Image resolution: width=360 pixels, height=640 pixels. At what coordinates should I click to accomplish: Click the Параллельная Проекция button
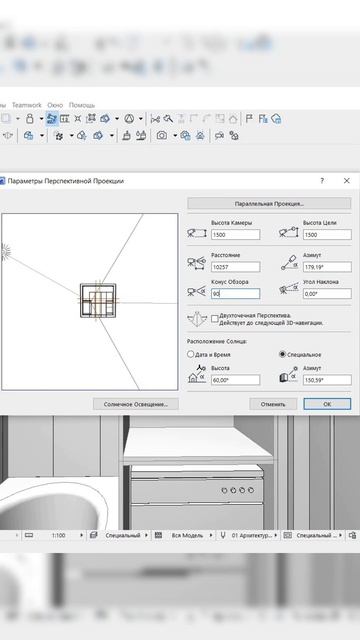(269, 203)
